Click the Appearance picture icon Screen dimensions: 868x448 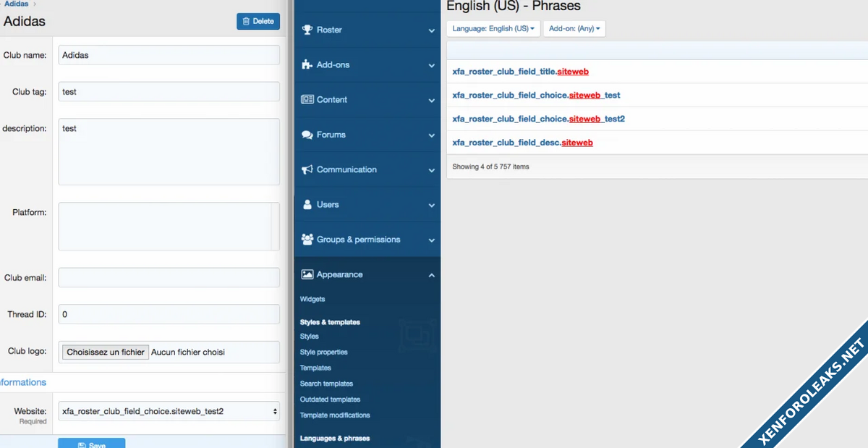click(307, 274)
